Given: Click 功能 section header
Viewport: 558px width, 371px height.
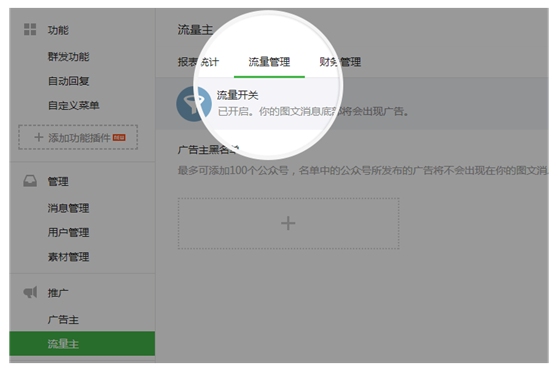Looking at the screenshot, I should point(58,30).
